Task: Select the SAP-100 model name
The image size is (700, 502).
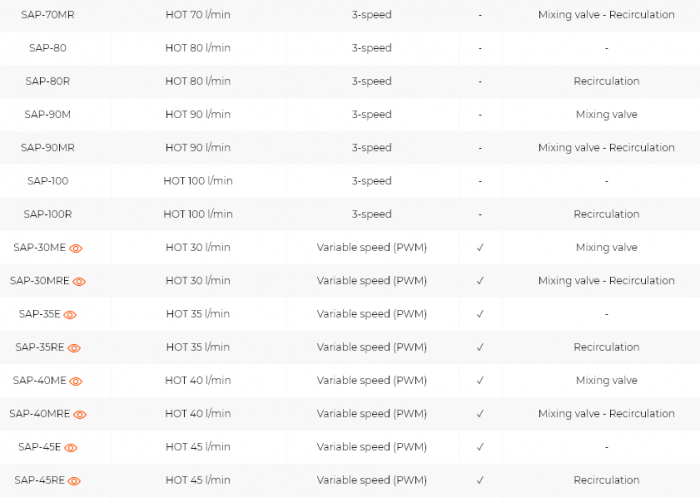Action: pyautogui.click(x=48, y=181)
